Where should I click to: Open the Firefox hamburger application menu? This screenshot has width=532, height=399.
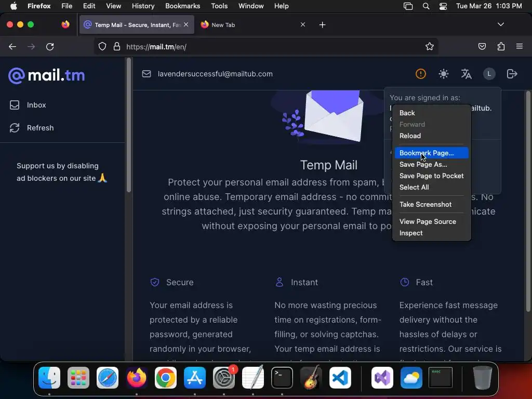(520, 46)
